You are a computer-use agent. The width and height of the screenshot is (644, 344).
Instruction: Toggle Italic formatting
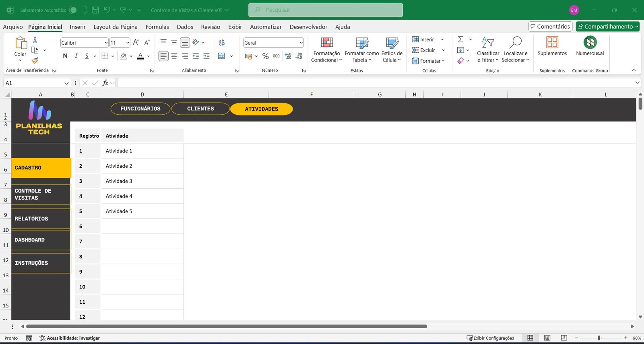tap(76, 56)
